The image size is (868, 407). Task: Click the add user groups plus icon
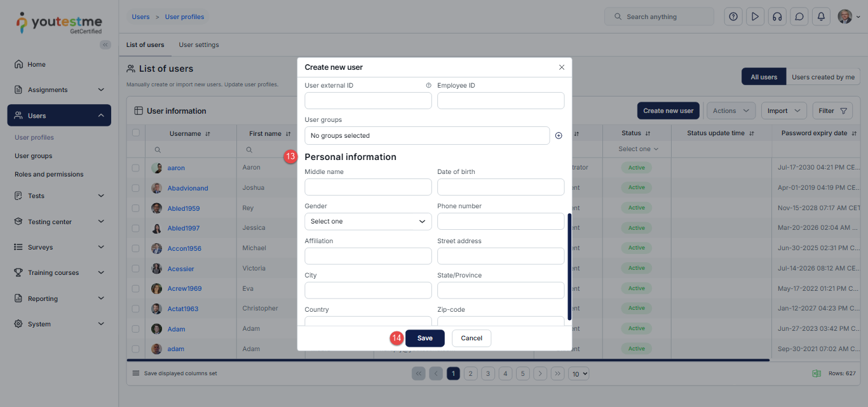[x=559, y=135]
